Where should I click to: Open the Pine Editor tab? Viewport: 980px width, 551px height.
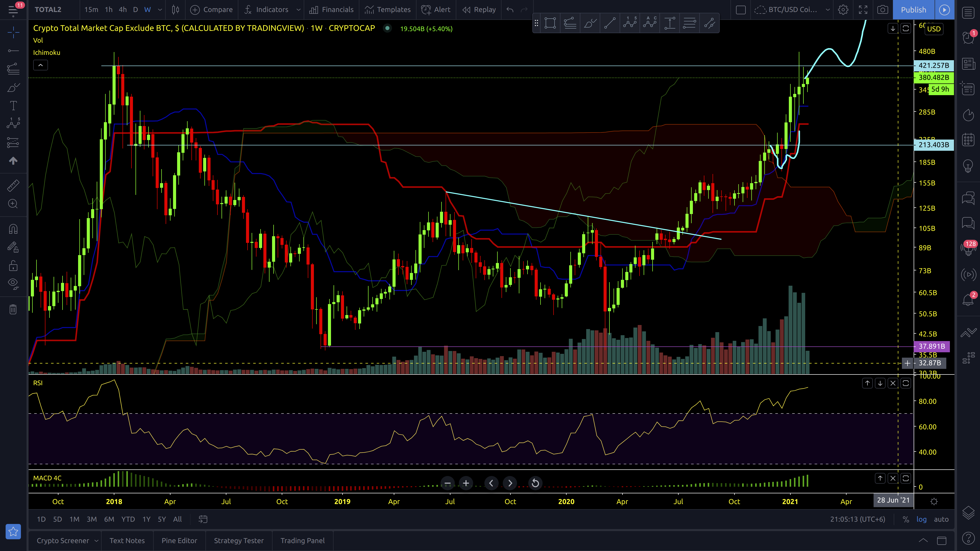click(x=179, y=540)
